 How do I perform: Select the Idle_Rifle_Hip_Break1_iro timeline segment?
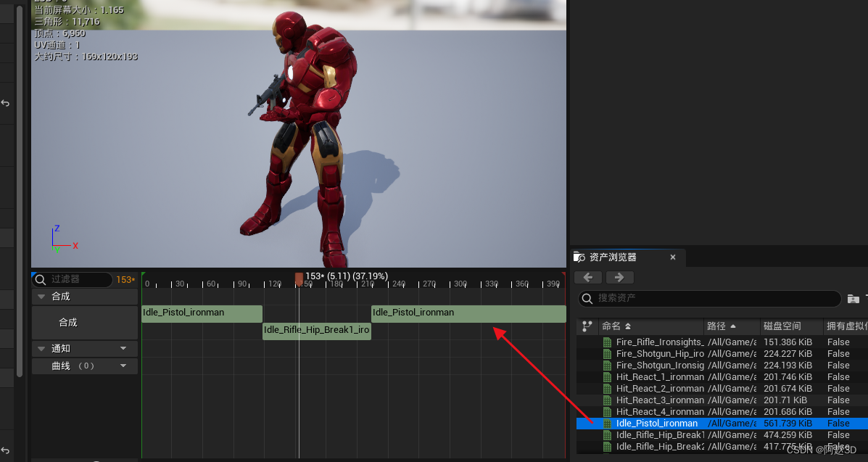click(x=317, y=331)
